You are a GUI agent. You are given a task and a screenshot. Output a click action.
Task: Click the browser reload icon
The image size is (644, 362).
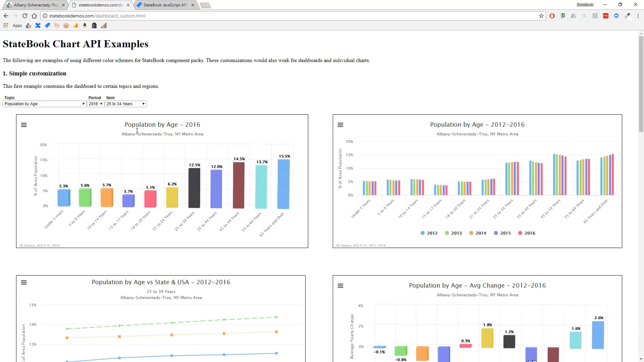(25, 16)
